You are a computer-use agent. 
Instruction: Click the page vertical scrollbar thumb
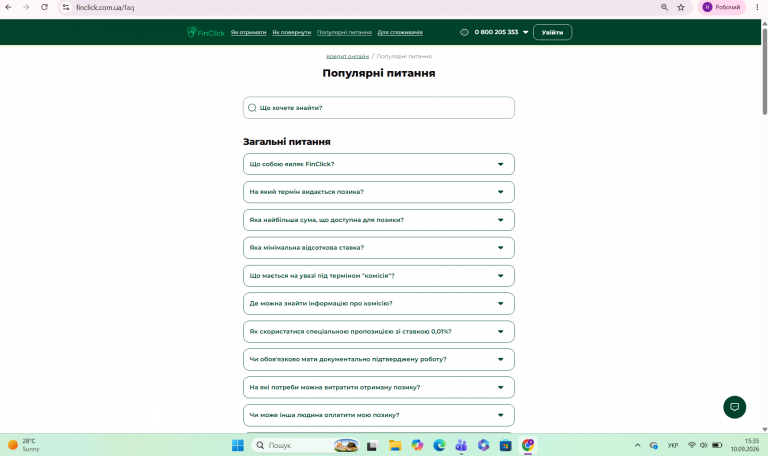pos(764,71)
